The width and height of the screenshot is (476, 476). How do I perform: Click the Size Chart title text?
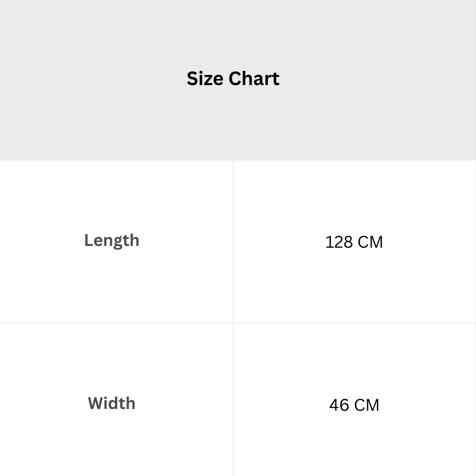tap(233, 78)
